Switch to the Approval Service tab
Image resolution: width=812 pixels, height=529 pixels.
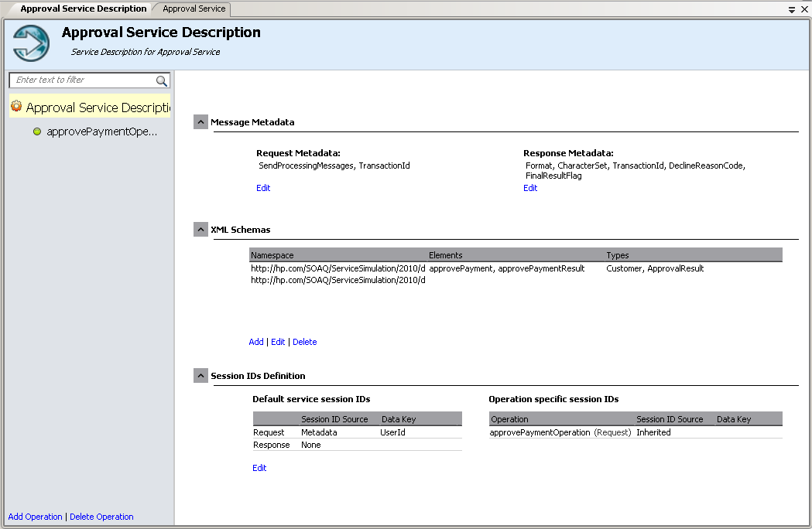[x=194, y=9]
